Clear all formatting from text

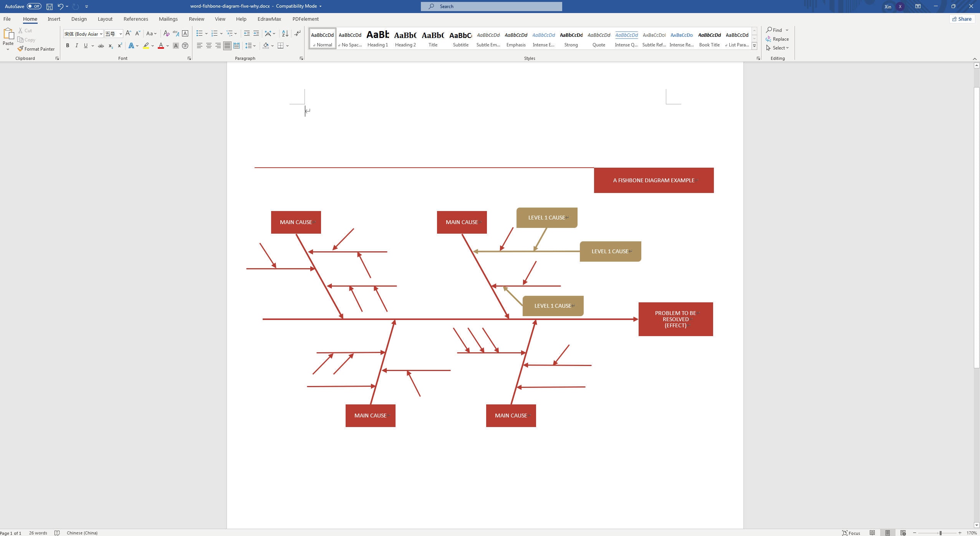pyautogui.click(x=166, y=33)
